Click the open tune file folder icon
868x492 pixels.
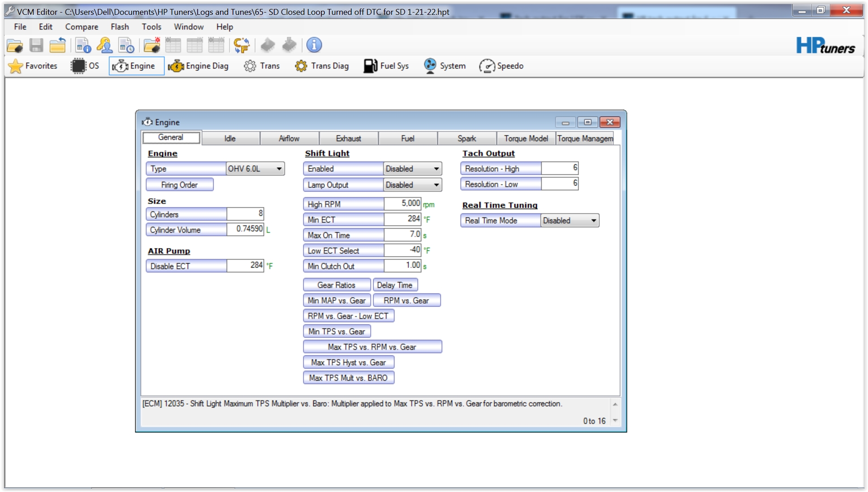15,45
